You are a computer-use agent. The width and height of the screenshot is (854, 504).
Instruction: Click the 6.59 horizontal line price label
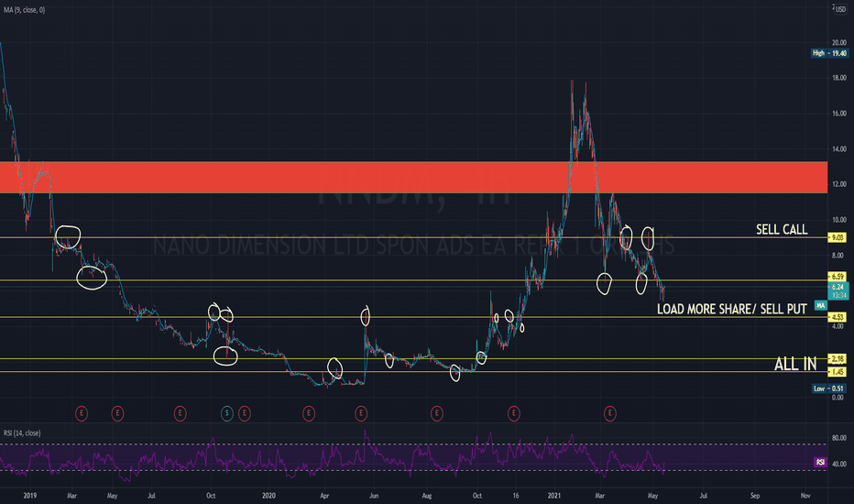[838, 276]
